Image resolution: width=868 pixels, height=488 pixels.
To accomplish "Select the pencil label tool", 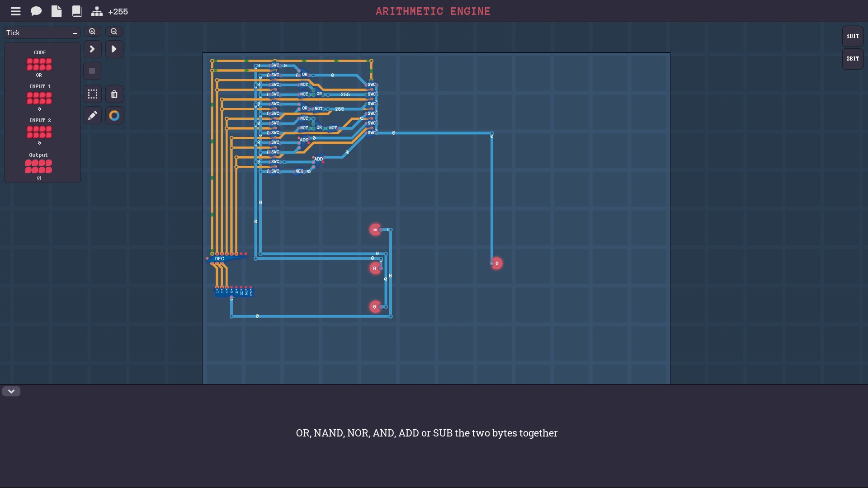I will (x=93, y=116).
